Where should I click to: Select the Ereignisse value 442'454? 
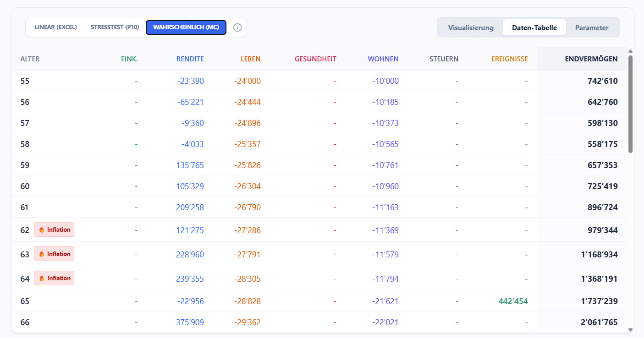point(513,301)
